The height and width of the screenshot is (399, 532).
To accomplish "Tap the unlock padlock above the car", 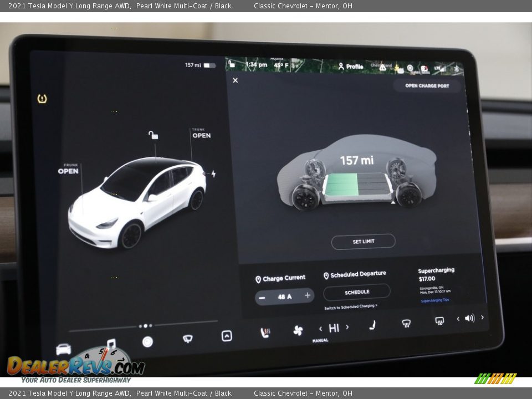I will (154, 135).
